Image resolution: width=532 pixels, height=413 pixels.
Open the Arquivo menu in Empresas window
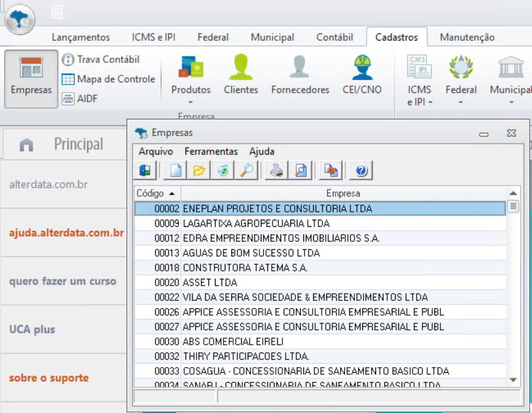tap(156, 151)
